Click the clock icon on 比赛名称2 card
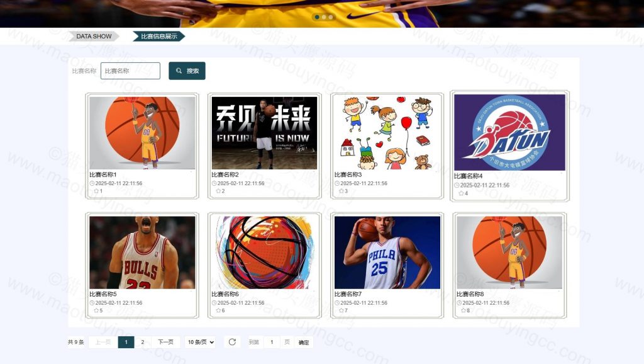Viewport: 644px width, 364px height. (x=214, y=183)
